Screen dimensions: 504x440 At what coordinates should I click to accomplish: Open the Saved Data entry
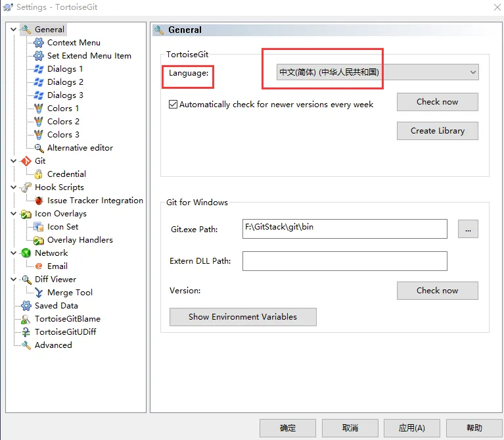click(x=57, y=306)
